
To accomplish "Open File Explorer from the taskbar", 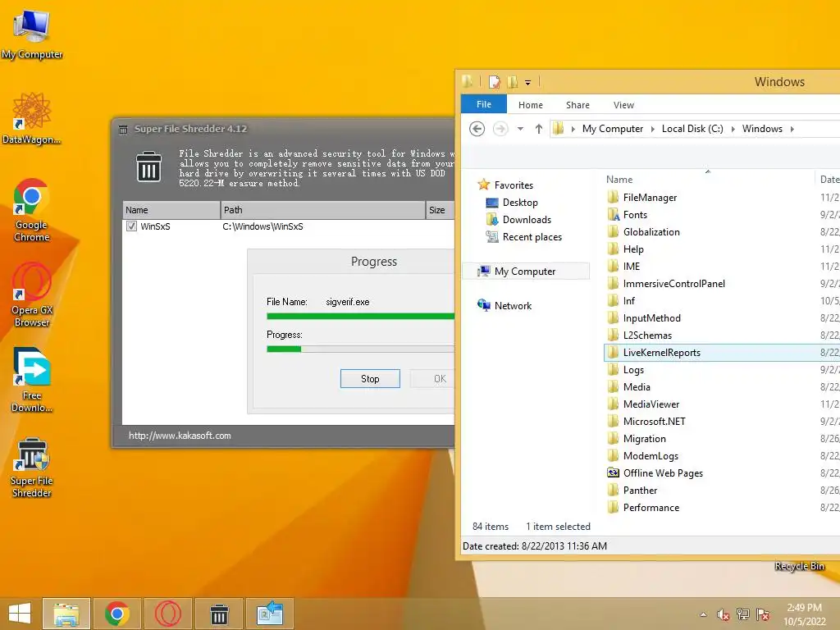I will click(x=66, y=614).
